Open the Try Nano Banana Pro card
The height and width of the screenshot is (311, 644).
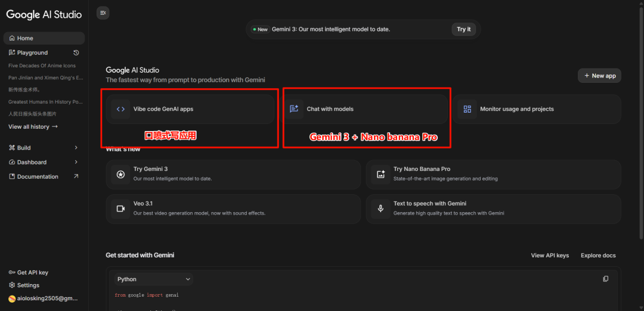pos(493,175)
